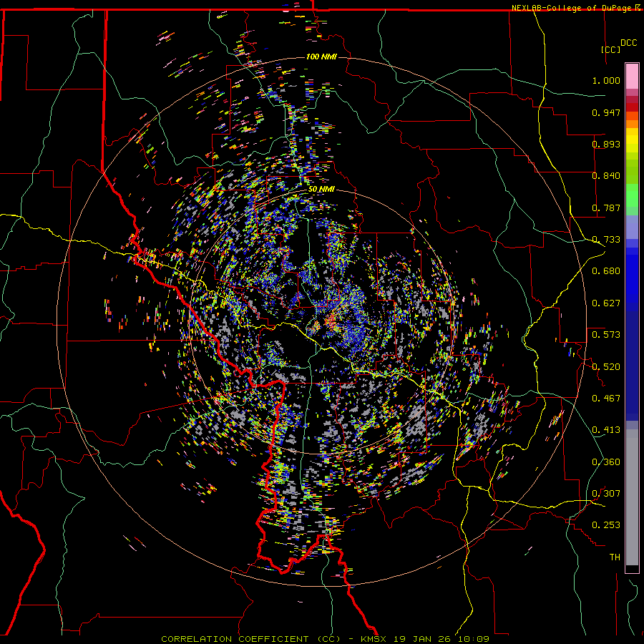Click the TH threshold legend label

[615, 557]
